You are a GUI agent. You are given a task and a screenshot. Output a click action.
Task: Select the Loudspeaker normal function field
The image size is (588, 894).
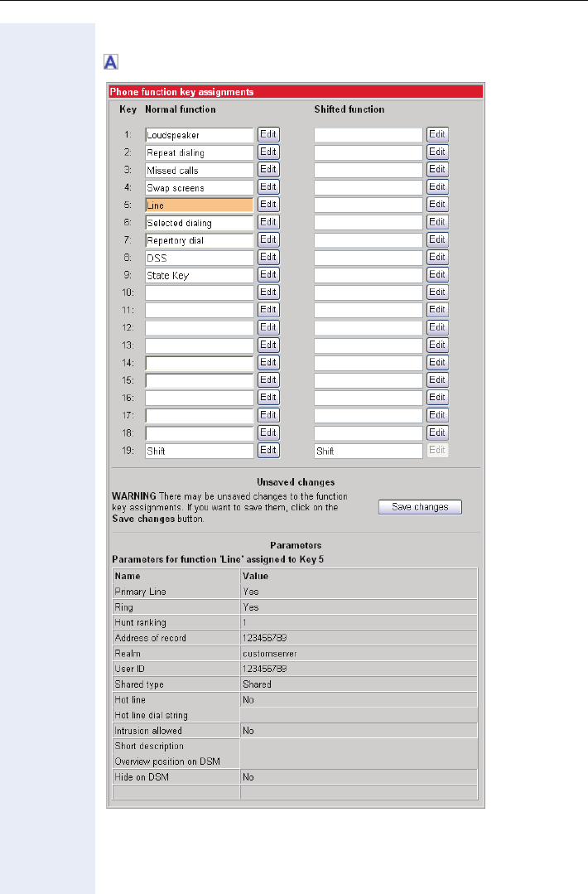199,134
